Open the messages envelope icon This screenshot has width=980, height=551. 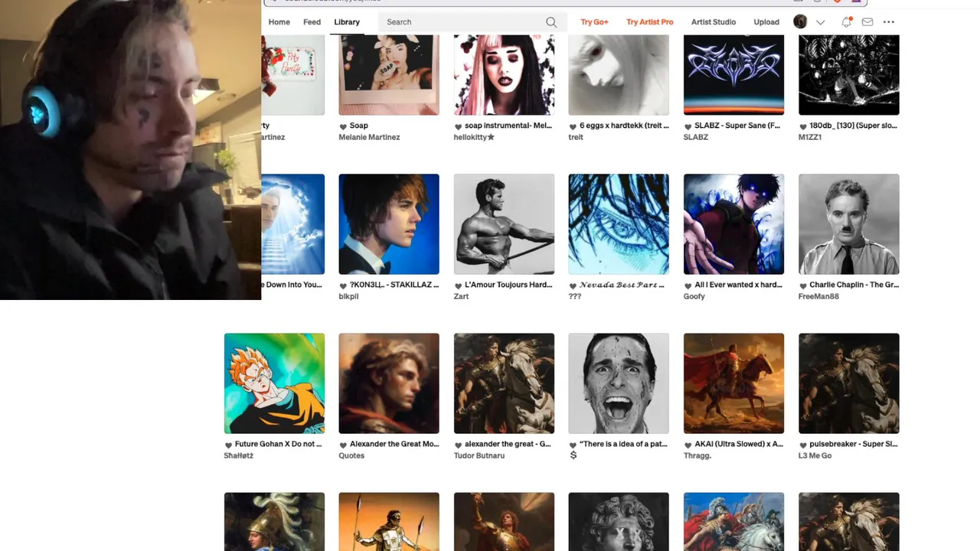[x=867, y=22]
